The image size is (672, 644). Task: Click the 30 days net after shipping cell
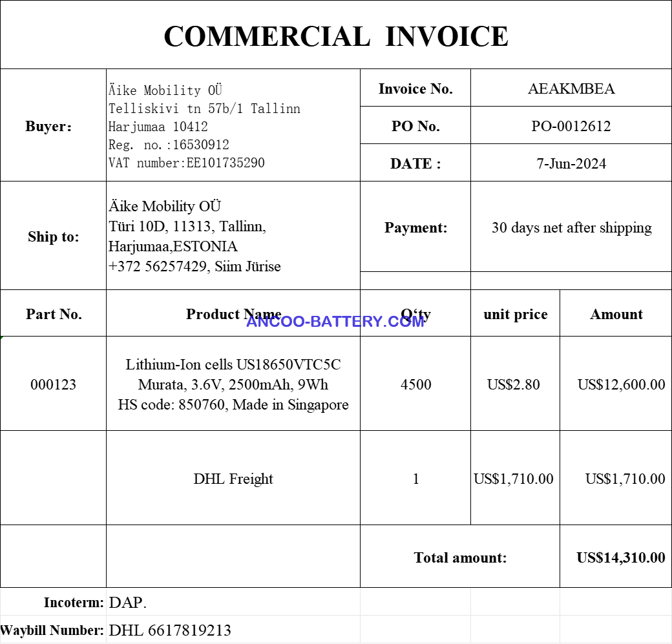point(571,227)
